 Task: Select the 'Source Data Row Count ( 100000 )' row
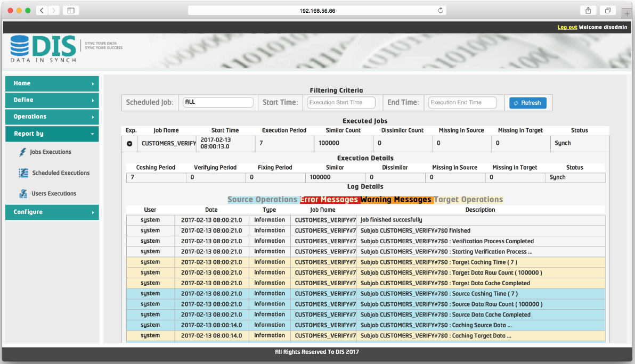365,304
